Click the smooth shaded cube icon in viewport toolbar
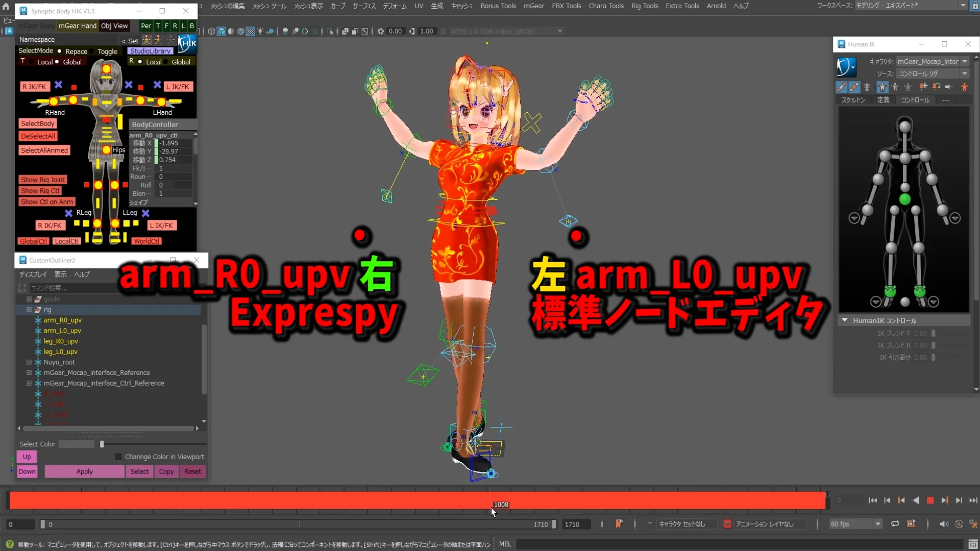The height and width of the screenshot is (551, 980). click(221, 31)
